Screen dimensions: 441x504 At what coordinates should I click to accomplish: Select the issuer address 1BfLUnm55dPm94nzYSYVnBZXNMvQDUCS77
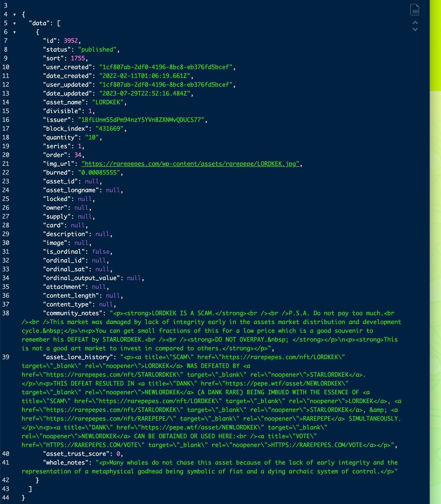(x=141, y=120)
